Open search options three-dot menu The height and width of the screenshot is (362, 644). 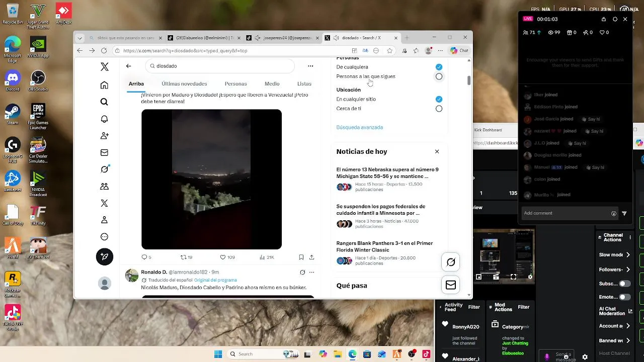tap(310, 66)
